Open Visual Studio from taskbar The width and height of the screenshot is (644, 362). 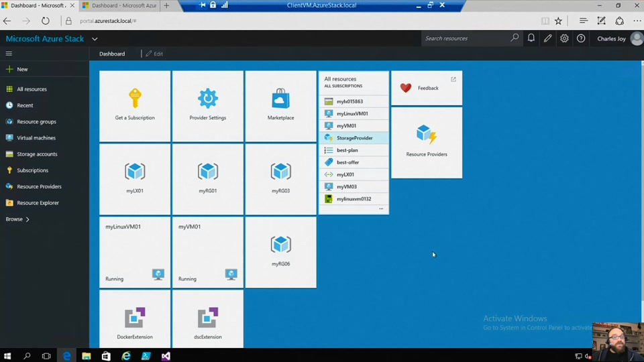166,356
